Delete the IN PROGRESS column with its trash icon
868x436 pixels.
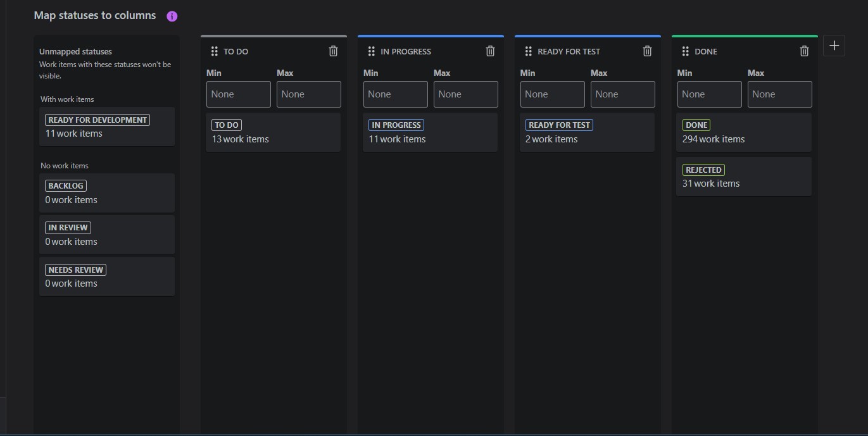point(490,51)
